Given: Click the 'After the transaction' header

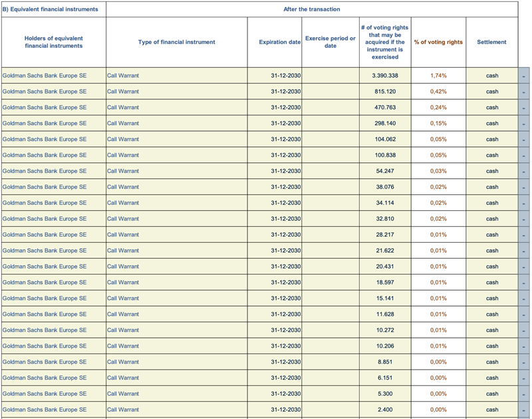Looking at the screenshot, I should point(312,9).
